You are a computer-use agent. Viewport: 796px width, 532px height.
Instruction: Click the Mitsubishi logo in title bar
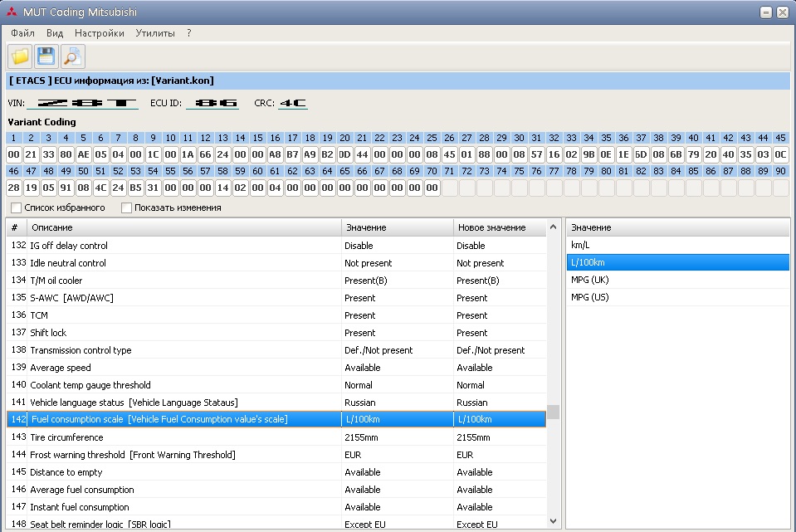(x=12, y=12)
